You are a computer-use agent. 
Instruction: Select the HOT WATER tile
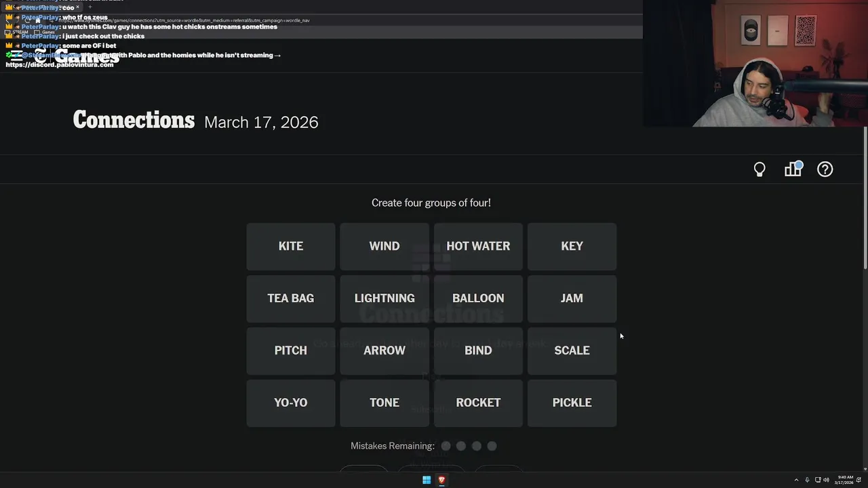(x=478, y=246)
